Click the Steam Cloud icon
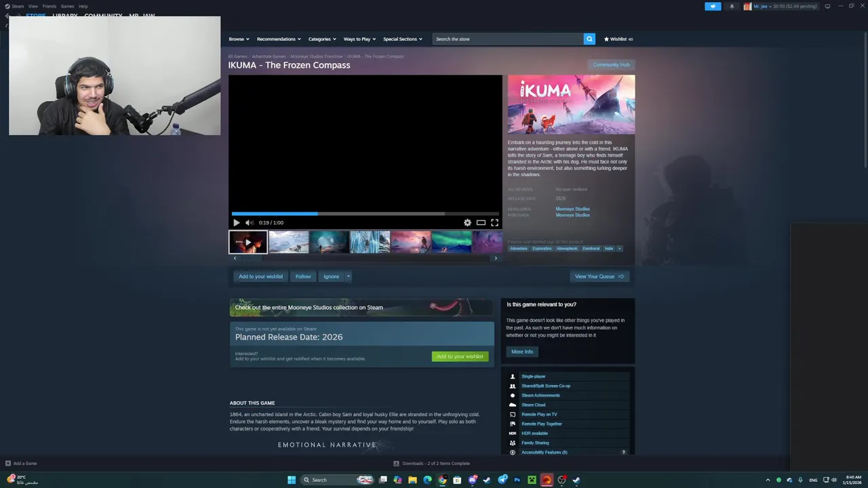The height and width of the screenshot is (488, 868). coord(513,405)
